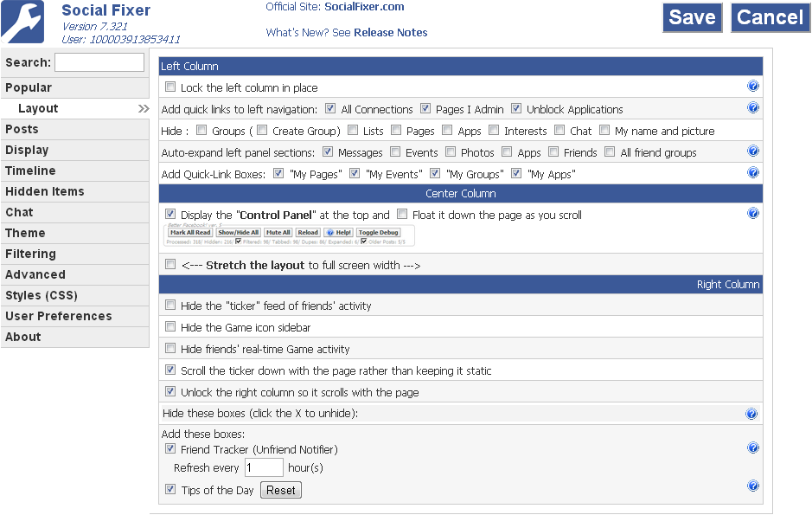Check Hide friends' real-time Game activity
This screenshot has height=515, width=812.
[169, 348]
